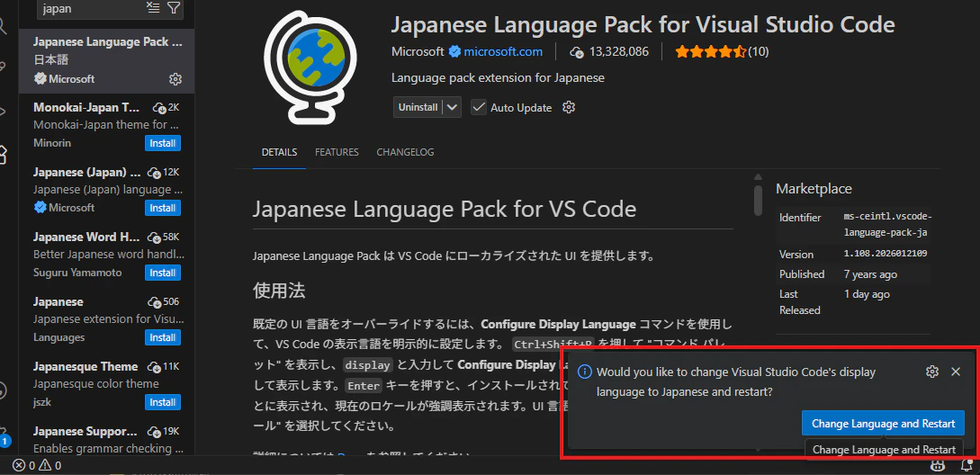Viewport: 980px width, 475px height.
Task: Click the download count icon for Monokai-Japan
Action: (159, 107)
